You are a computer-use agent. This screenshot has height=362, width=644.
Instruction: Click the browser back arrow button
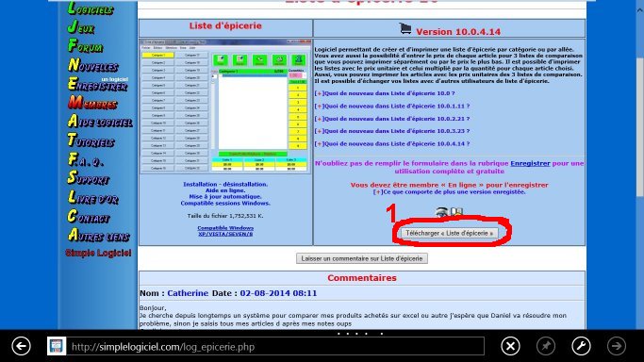pyautogui.click(x=21, y=346)
